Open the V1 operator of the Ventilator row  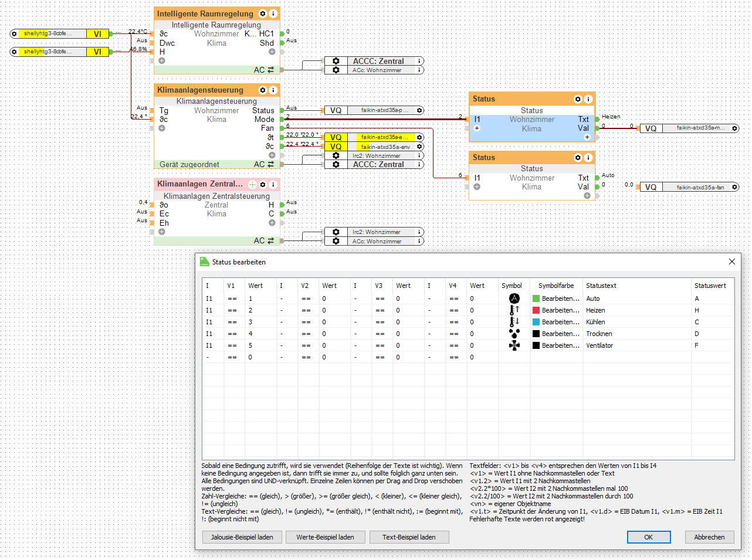click(x=232, y=345)
